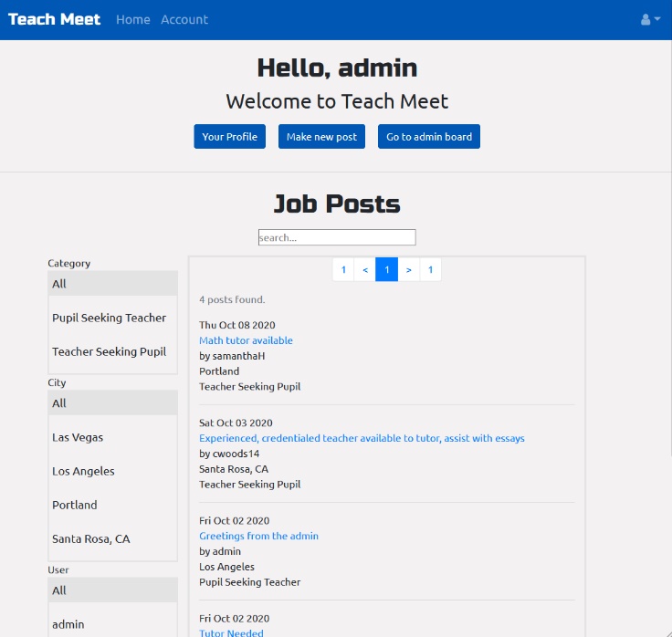Choose Portland in the city list
The height and width of the screenshot is (637, 672).
tap(75, 505)
